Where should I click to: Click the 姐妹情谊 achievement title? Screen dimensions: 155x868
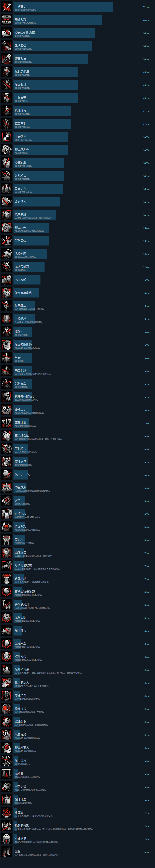point(21,838)
